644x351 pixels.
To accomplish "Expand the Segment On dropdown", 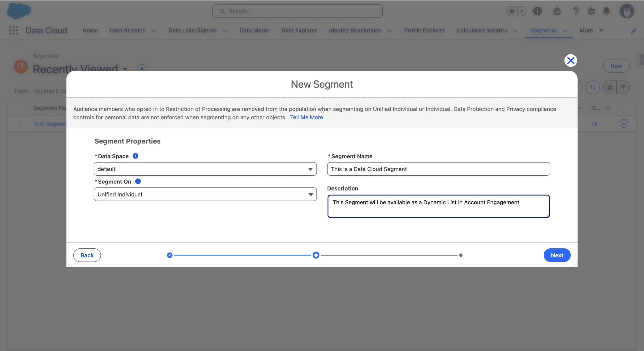I will point(205,194).
